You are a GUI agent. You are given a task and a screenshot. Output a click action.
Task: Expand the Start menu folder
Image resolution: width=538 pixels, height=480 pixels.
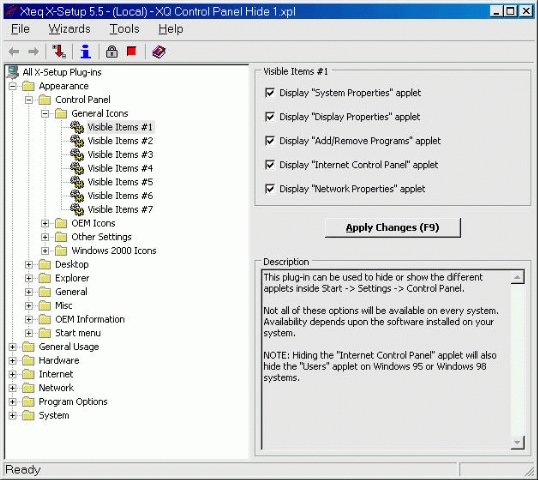click(29, 333)
